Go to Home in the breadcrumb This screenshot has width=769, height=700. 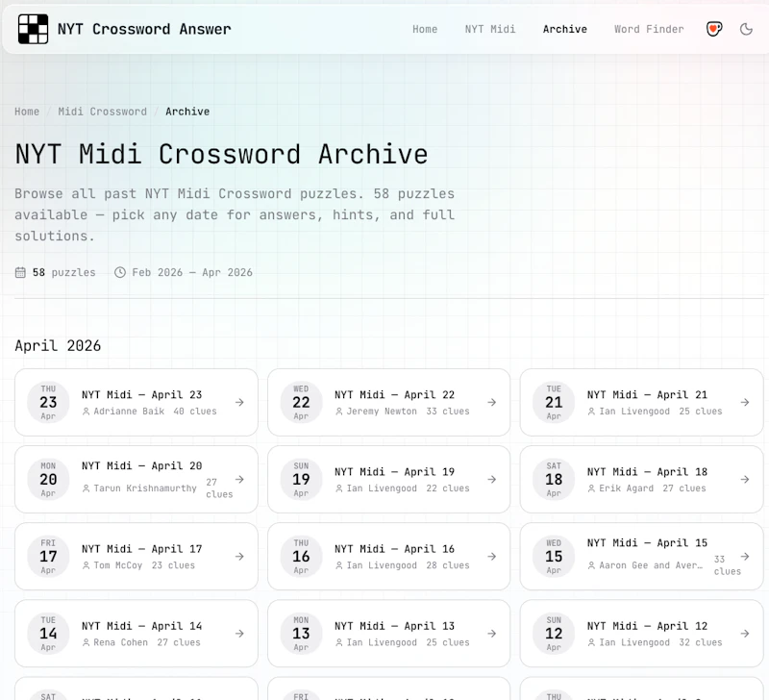27,112
